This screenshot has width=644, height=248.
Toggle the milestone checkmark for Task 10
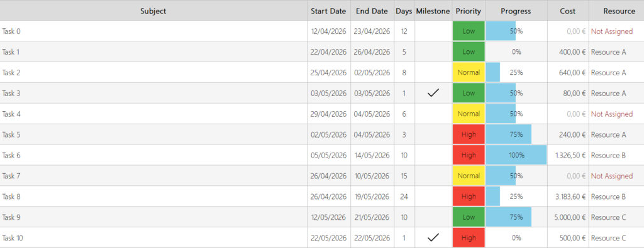pos(433,238)
